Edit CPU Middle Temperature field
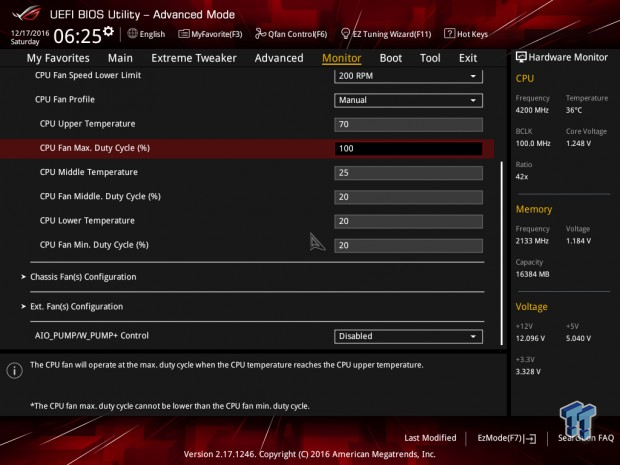This screenshot has width=620, height=465. click(x=408, y=173)
